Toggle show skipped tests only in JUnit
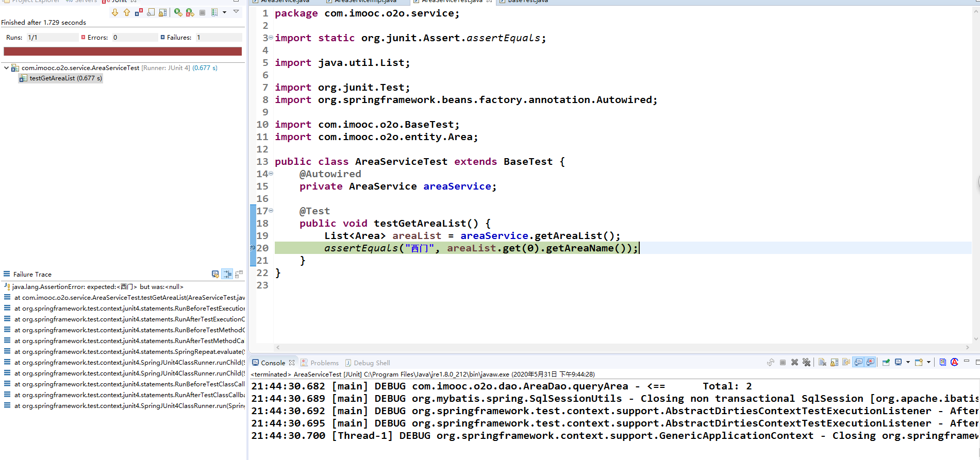The width and height of the screenshot is (980, 460). click(x=151, y=12)
